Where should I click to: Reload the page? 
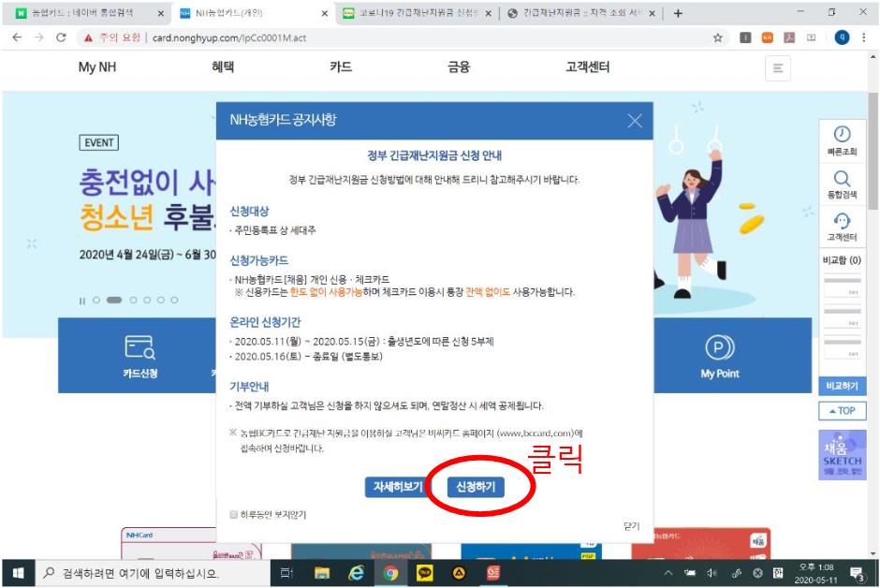(x=61, y=37)
